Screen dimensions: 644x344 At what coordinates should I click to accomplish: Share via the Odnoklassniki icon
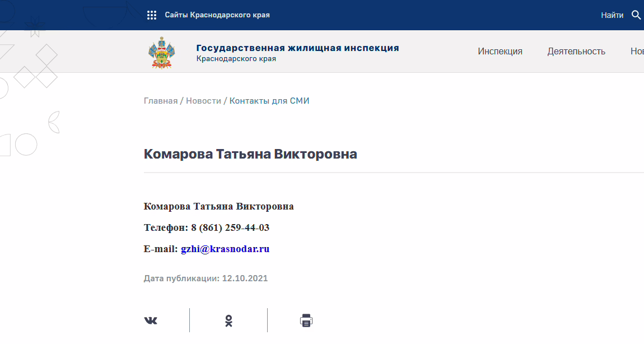tap(228, 320)
